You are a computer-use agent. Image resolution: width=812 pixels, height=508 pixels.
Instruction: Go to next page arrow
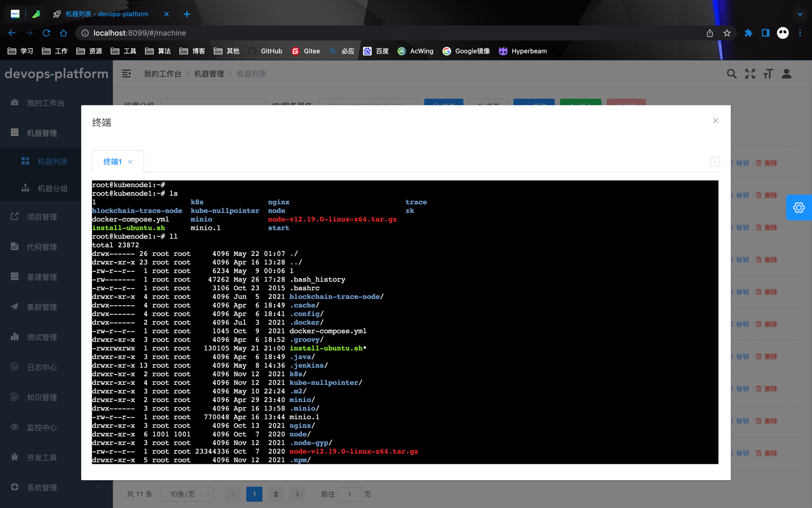(x=297, y=494)
